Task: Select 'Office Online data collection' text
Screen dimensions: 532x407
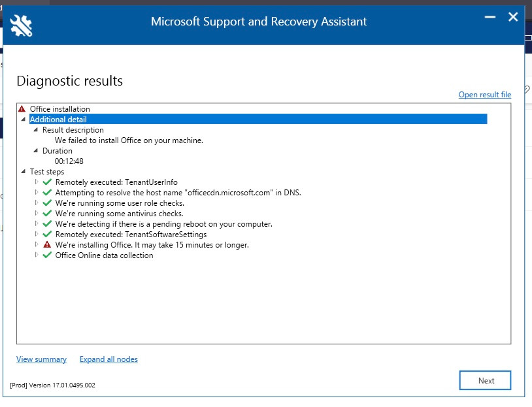Action: coord(104,255)
